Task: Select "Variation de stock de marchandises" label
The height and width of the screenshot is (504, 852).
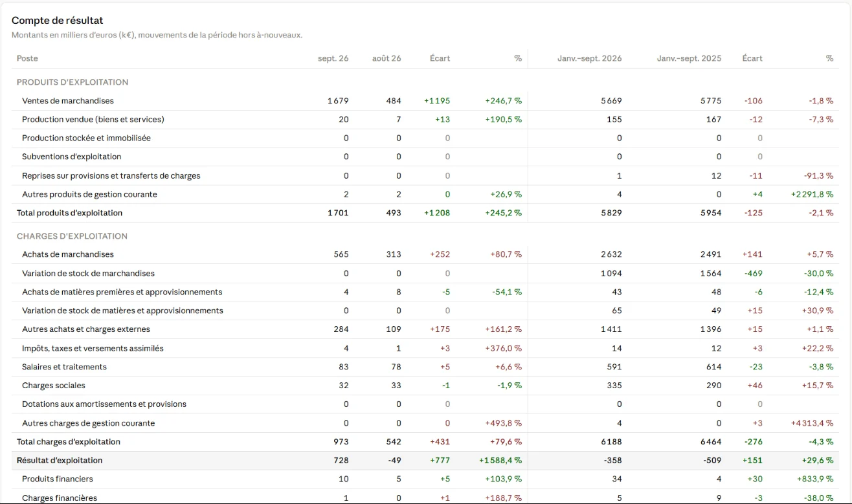Action: click(x=88, y=274)
